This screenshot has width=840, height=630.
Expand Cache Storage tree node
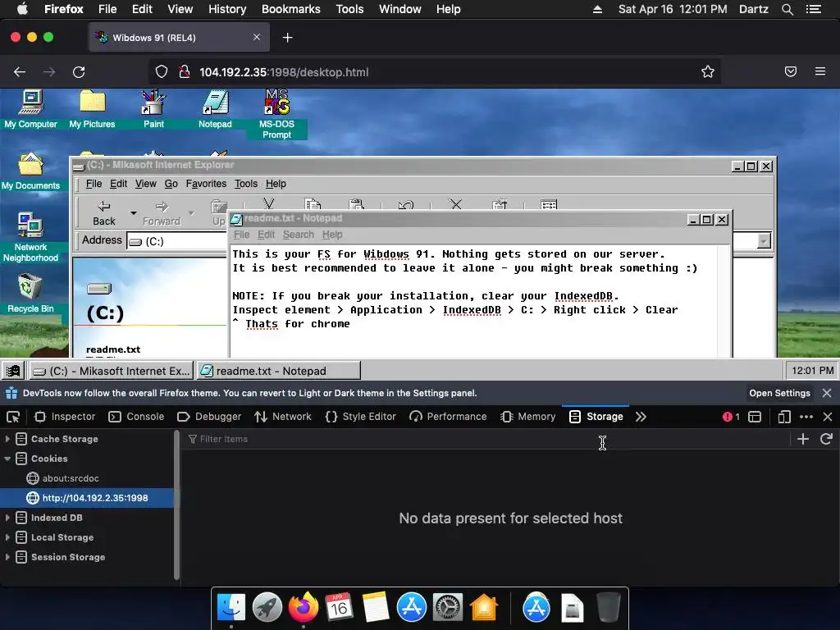tap(7, 439)
